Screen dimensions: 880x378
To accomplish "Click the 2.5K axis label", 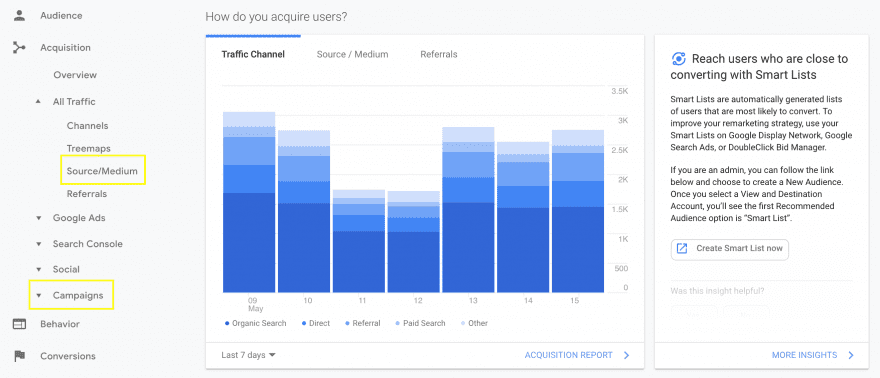I will [x=620, y=150].
